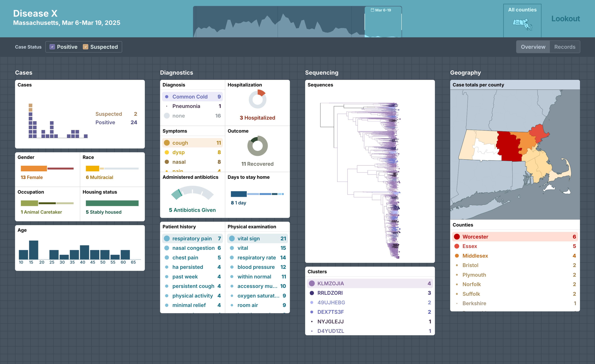Click the Gender distribution bar

(47, 168)
